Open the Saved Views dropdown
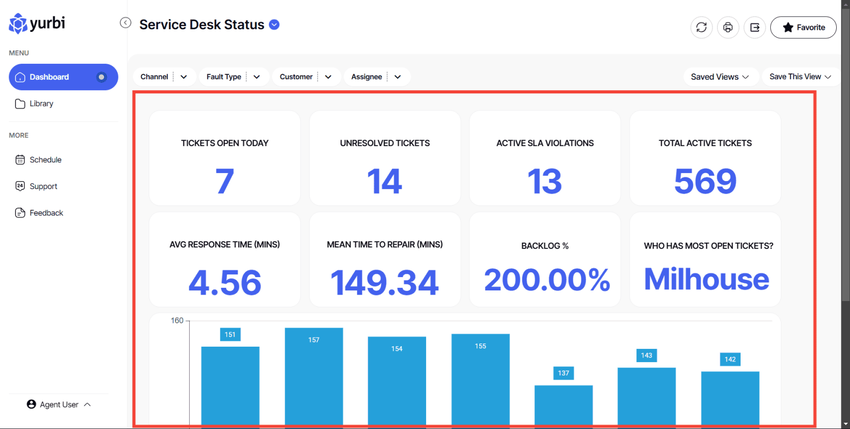 [720, 77]
